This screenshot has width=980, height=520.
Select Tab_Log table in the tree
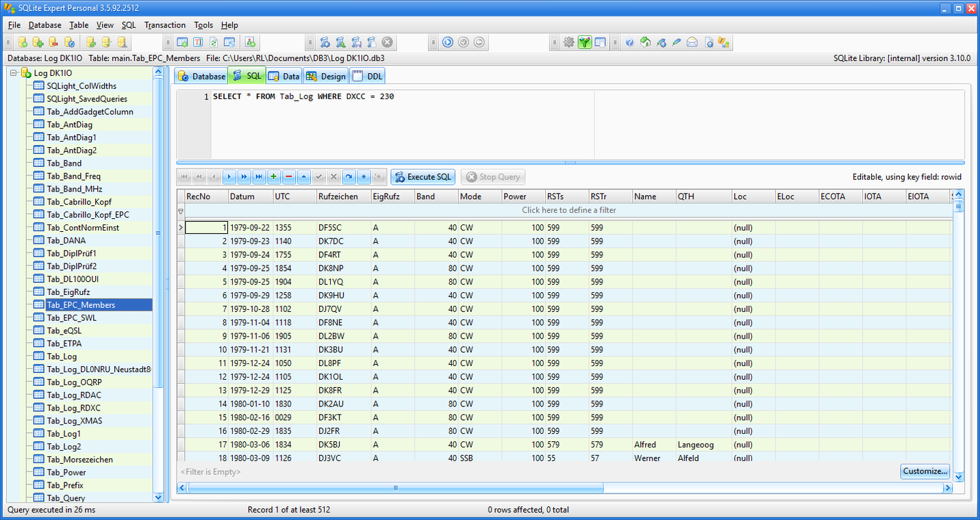[62, 356]
